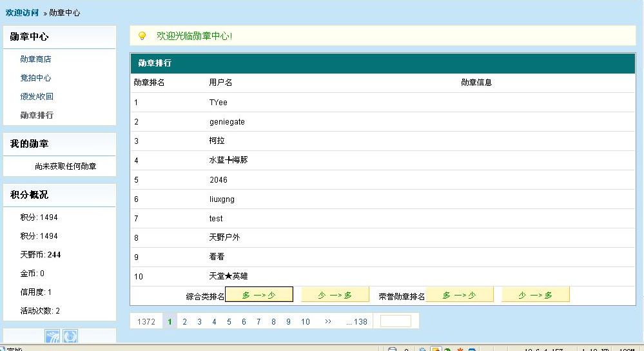The image size is (644, 351).
Task: Open 竞拍中心 in the sidebar
Action: [35, 77]
